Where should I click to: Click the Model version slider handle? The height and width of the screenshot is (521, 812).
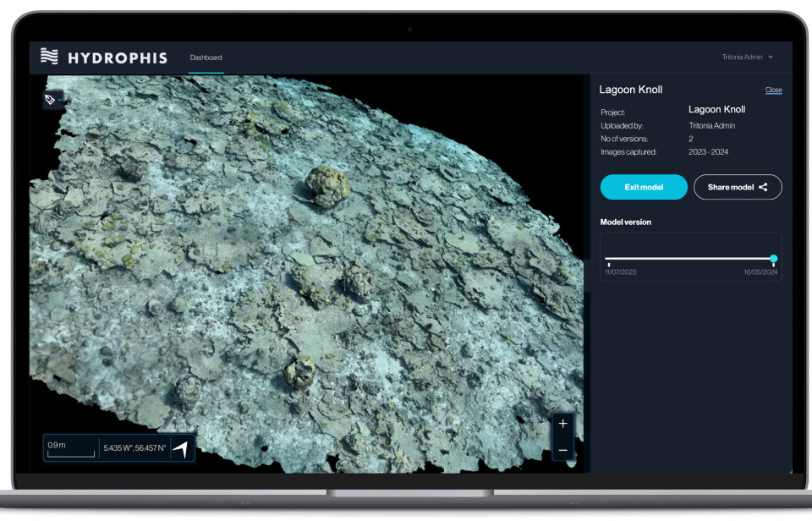coord(773,259)
